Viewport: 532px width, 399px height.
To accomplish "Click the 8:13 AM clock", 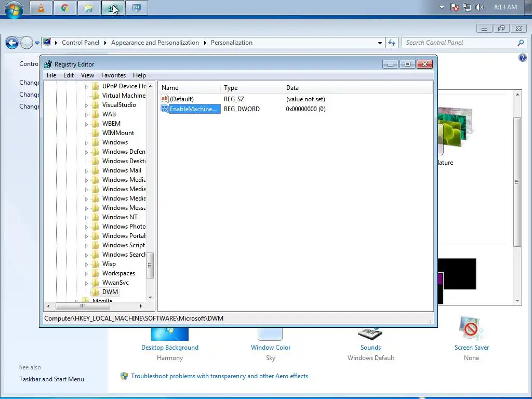I will pyautogui.click(x=505, y=7).
